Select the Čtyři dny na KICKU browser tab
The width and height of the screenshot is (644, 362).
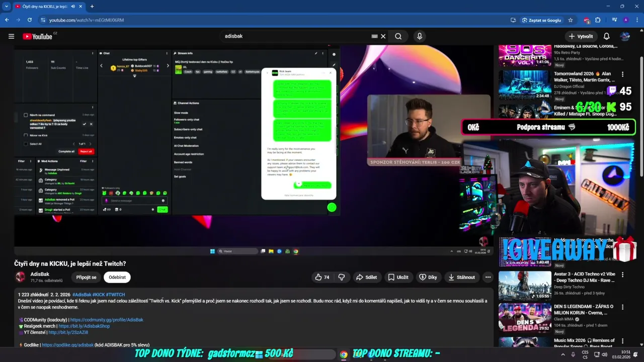point(44,7)
